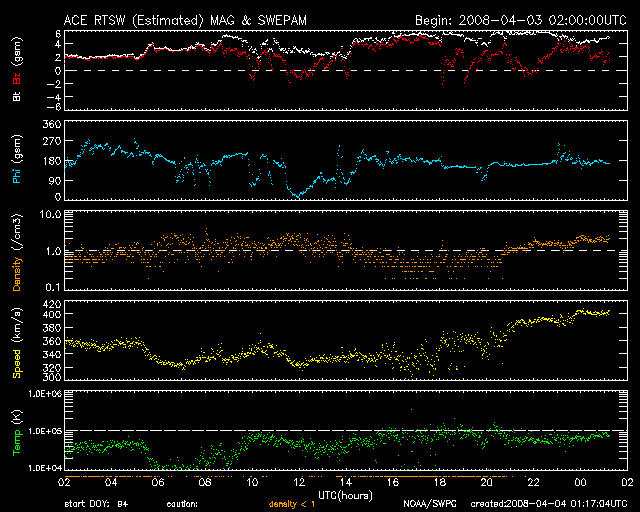The height and width of the screenshot is (512, 640).
Task: Click the 180 tick on the Phi axis
Action: click(52, 161)
